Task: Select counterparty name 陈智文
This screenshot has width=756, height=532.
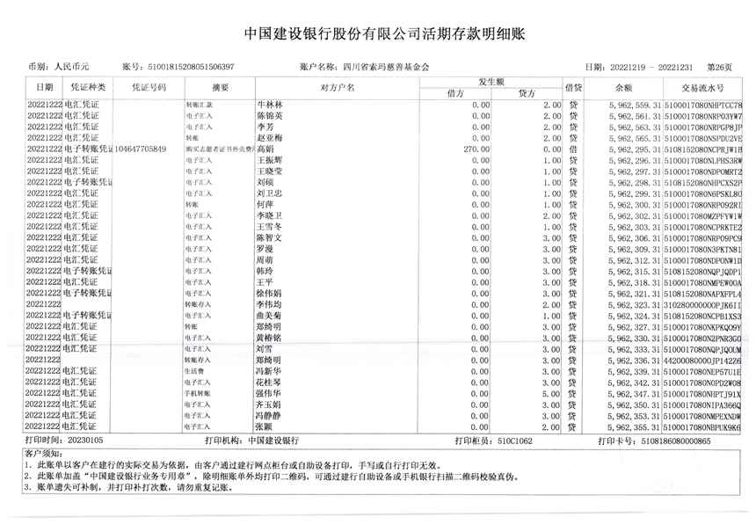Action: point(270,237)
